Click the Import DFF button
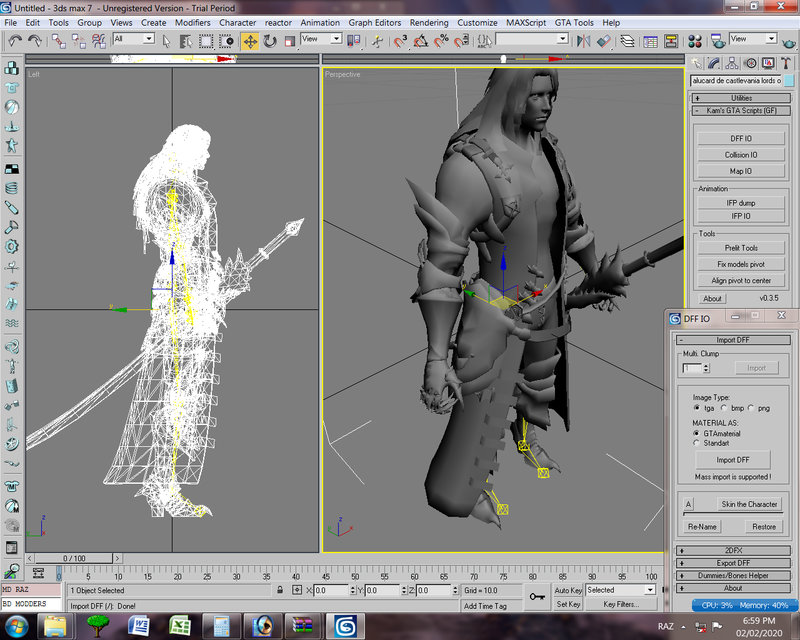 coord(733,460)
